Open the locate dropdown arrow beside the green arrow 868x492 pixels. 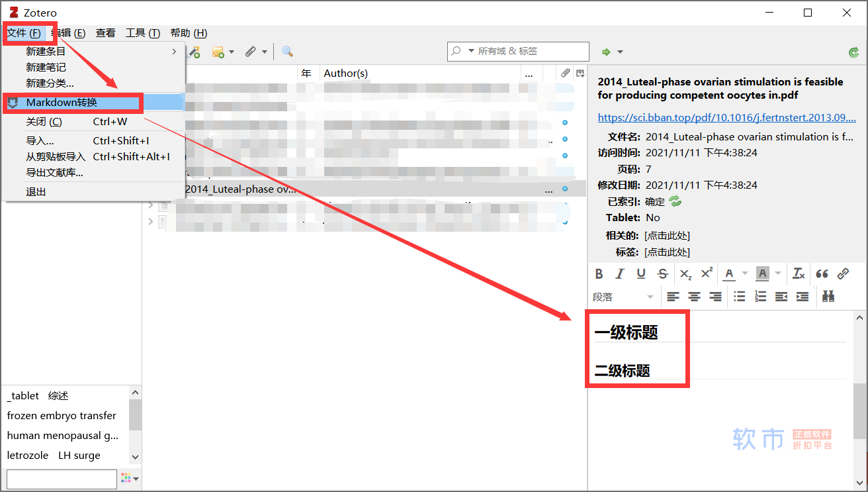pyautogui.click(x=620, y=52)
